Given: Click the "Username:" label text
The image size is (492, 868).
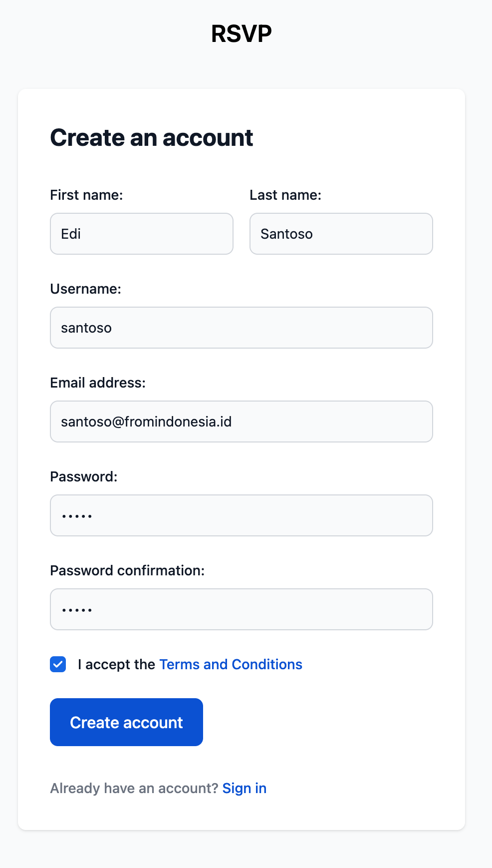Looking at the screenshot, I should 85,289.
